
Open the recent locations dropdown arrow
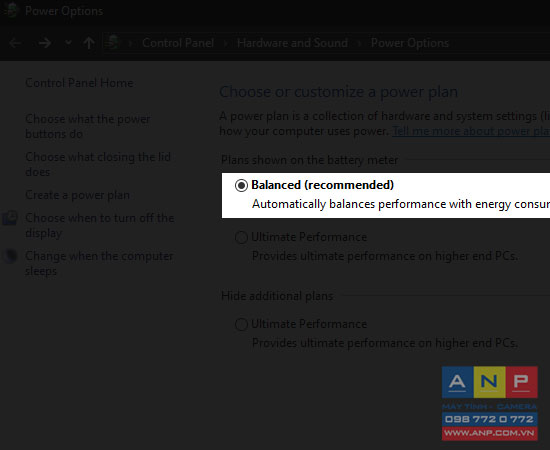point(68,43)
